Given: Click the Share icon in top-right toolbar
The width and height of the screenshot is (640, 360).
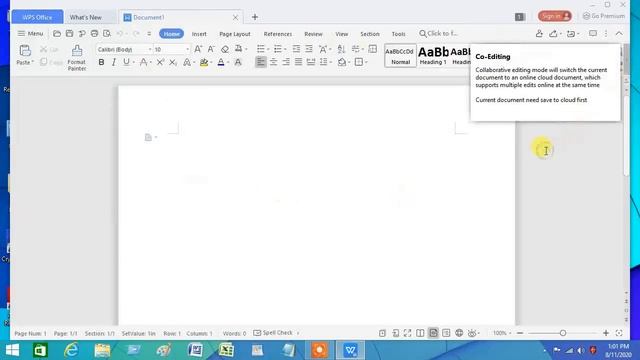Looking at the screenshot, I should [553, 33].
